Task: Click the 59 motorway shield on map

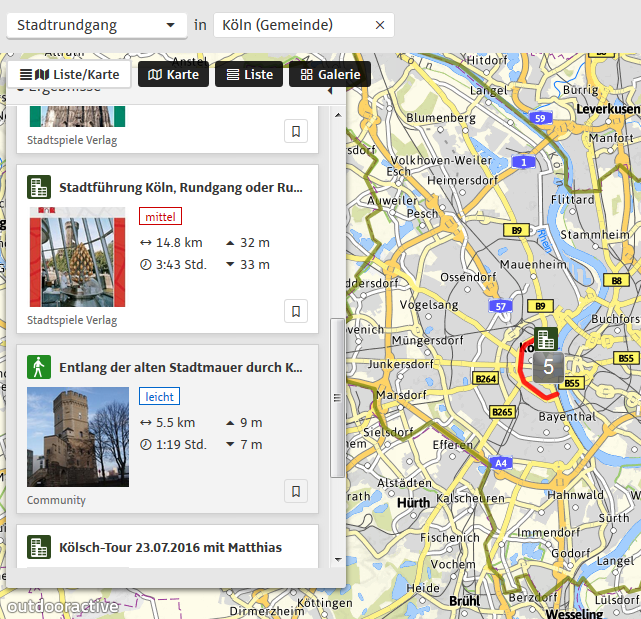Action: [x=540, y=118]
